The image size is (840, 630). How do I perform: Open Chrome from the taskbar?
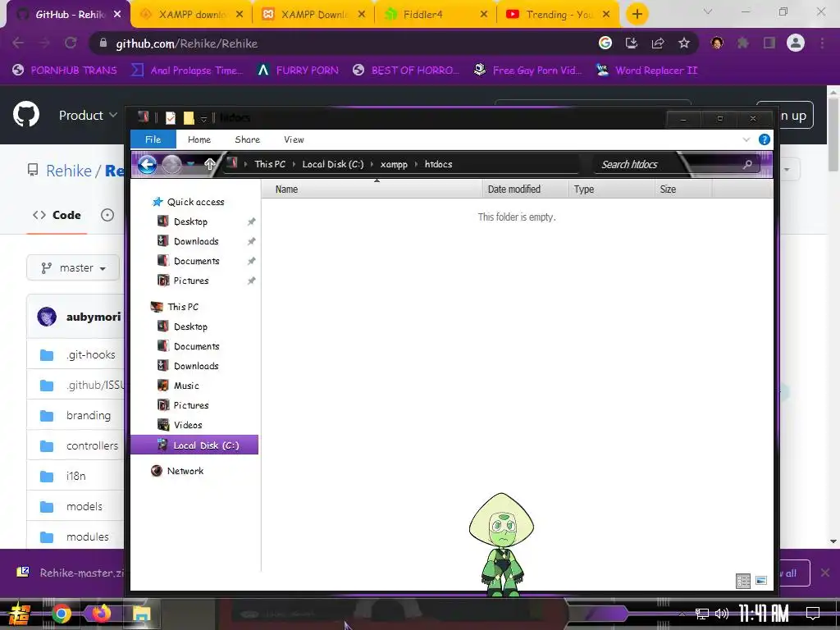tap(62, 614)
